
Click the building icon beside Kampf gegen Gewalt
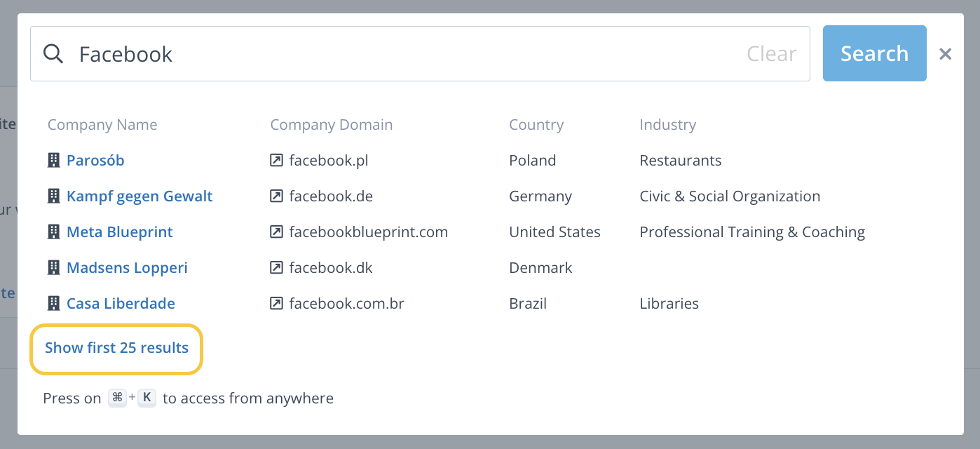click(x=53, y=196)
